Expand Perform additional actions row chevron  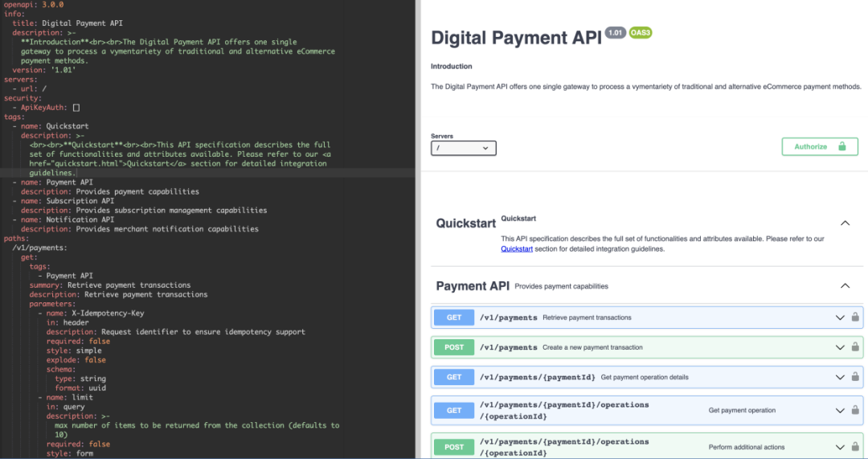coord(840,448)
